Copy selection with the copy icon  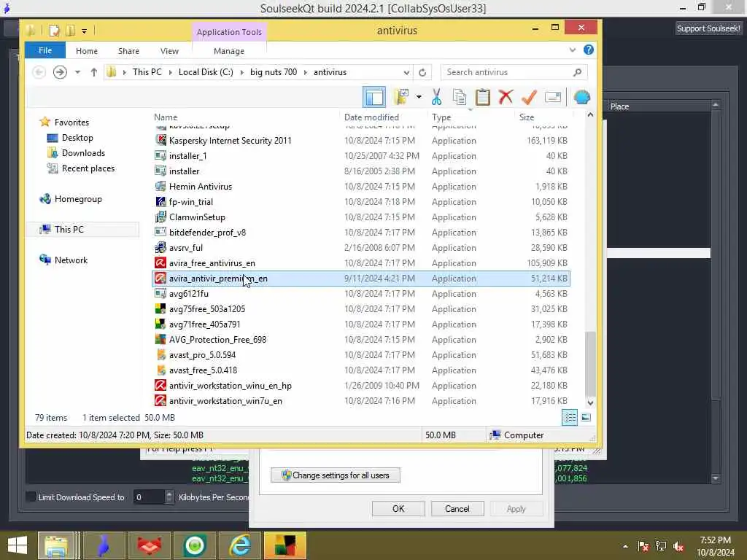(460, 97)
